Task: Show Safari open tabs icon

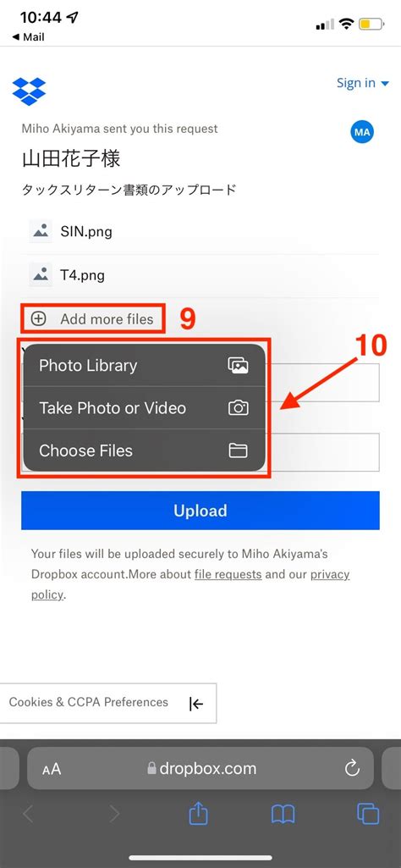Action: (x=368, y=814)
